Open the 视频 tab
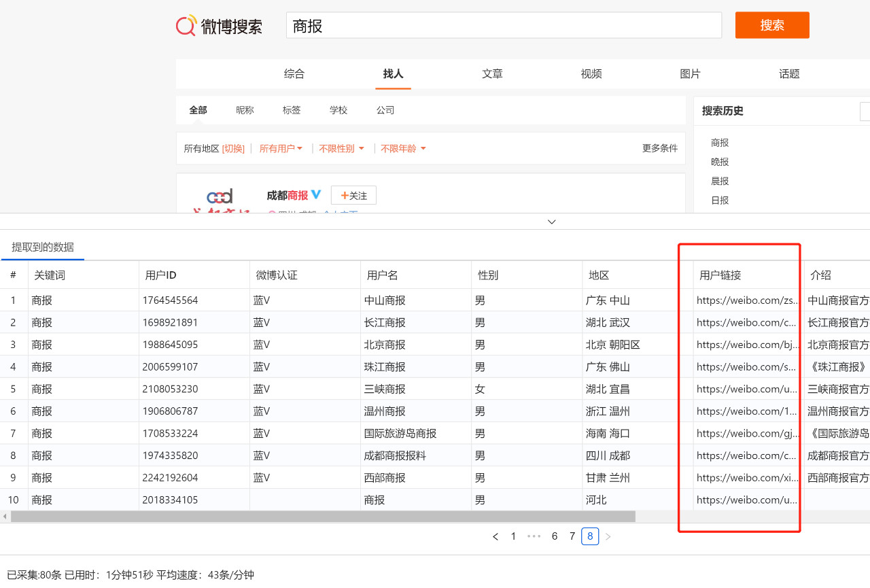This screenshot has height=588, width=870. (x=591, y=74)
